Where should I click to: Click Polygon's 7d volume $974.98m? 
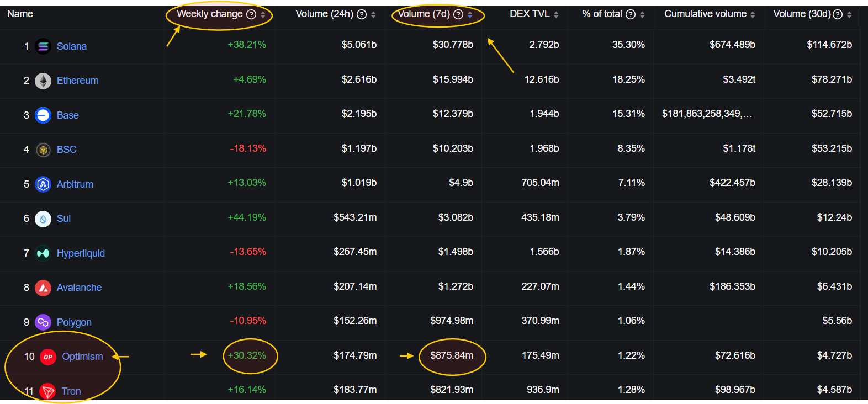click(x=452, y=321)
